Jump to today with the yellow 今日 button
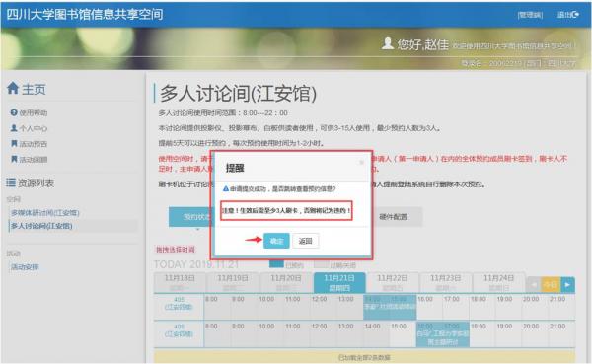This screenshot has width=592, height=364. (x=551, y=285)
